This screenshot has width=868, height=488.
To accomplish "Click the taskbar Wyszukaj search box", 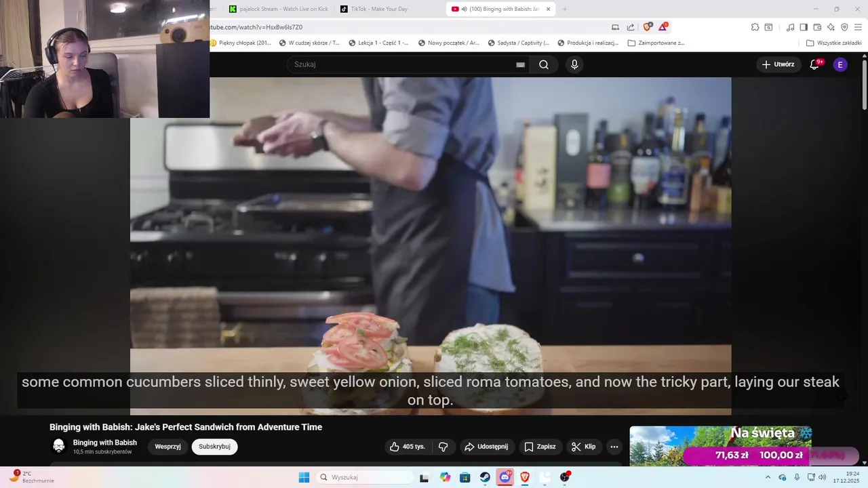I will [x=365, y=477].
